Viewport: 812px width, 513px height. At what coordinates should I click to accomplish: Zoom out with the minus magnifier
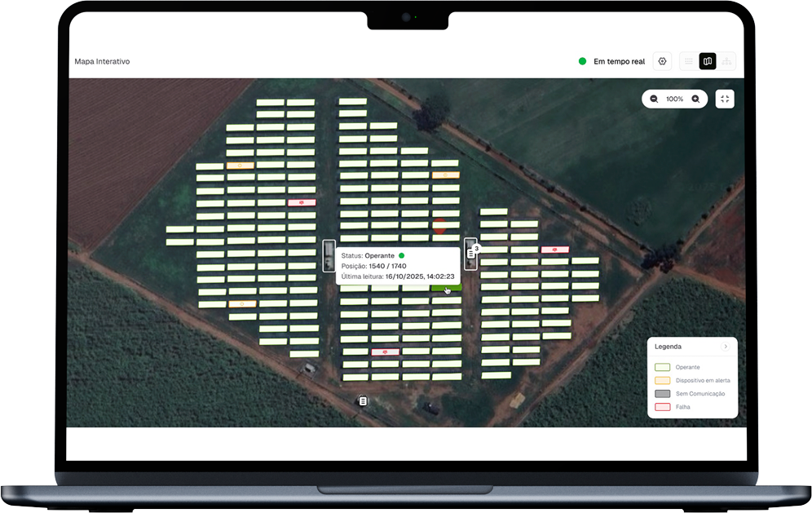[654, 99]
